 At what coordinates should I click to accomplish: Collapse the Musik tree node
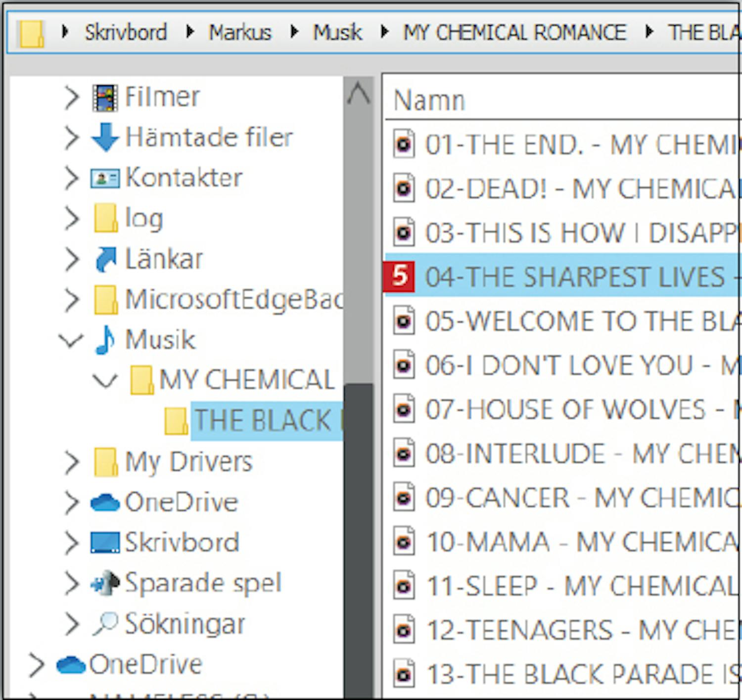tap(71, 340)
